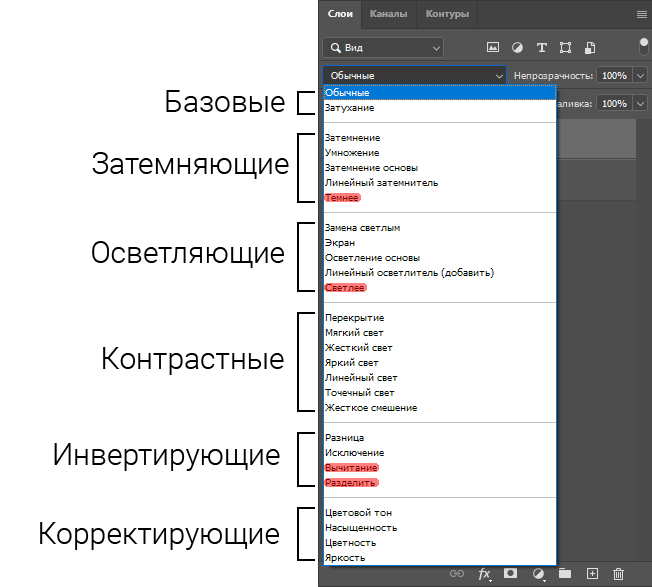Viewport: 652px width, 587px height.
Task: Filter layers by pixel layer icon
Action: click(492, 47)
